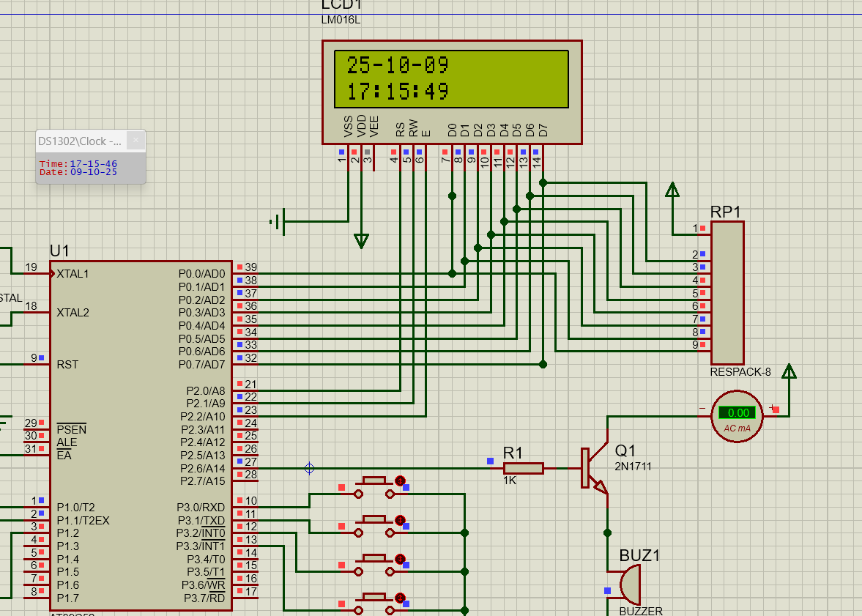The width and height of the screenshot is (862, 616).
Task: Toggle the red latch on the topmost push button
Action: [400, 480]
